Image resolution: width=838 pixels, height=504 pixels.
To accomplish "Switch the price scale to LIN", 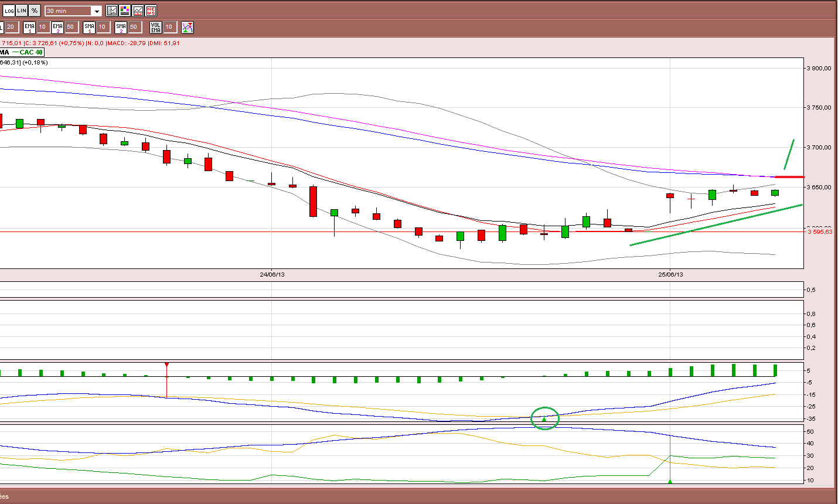I will click(x=22, y=11).
